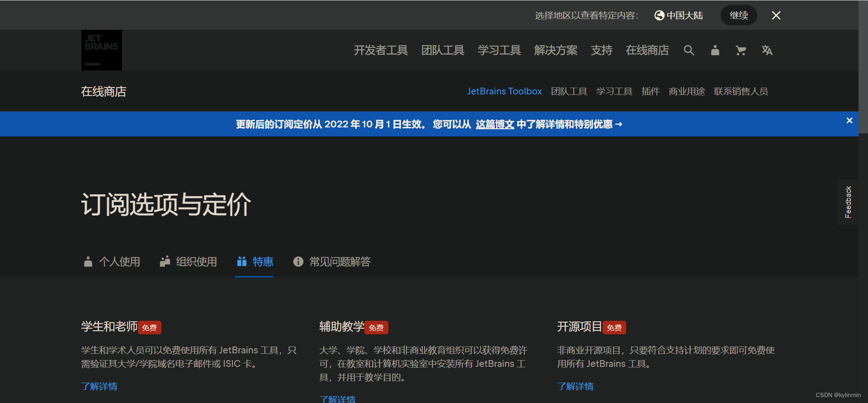The width and height of the screenshot is (868, 403).
Task: Click the 学生和老师 heading
Action: (x=109, y=327)
